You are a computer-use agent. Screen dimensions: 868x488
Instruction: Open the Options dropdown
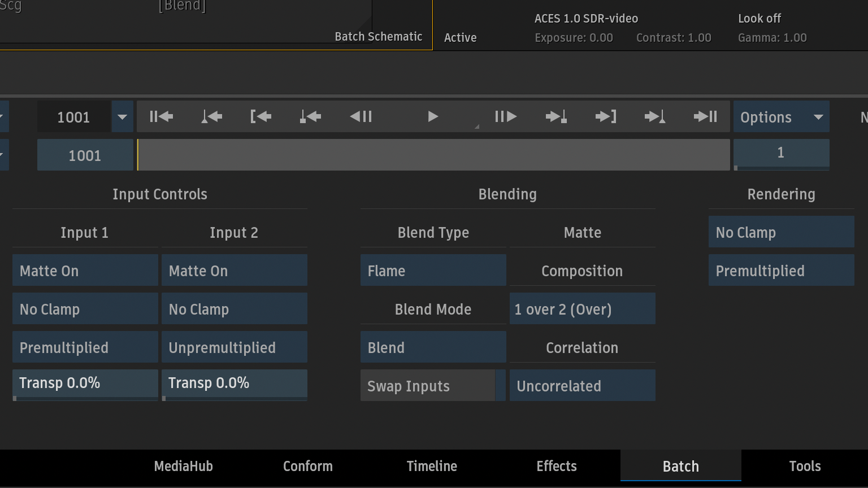[781, 116]
